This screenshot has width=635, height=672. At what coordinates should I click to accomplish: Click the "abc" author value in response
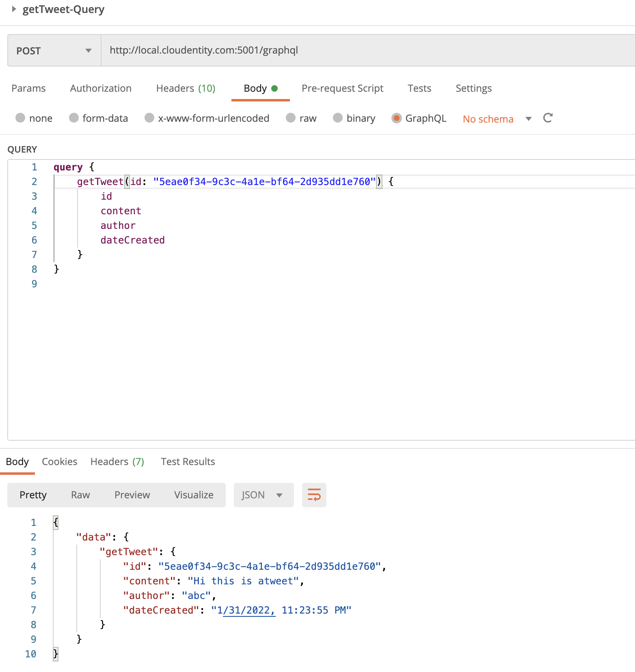click(x=197, y=595)
